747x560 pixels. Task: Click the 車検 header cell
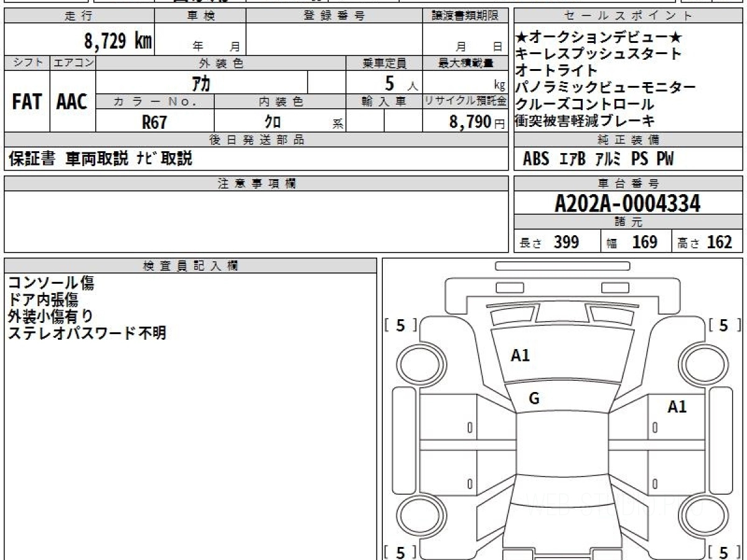click(201, 16)
